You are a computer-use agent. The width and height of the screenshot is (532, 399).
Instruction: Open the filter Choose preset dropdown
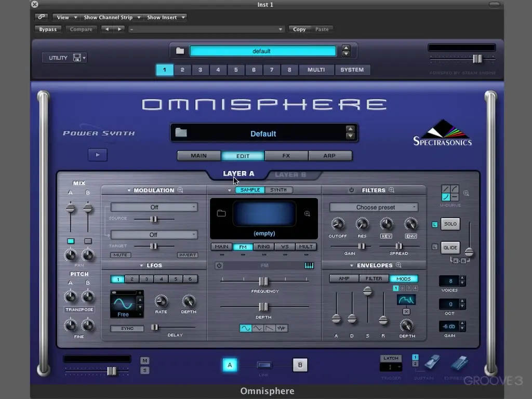pos(374,207)
